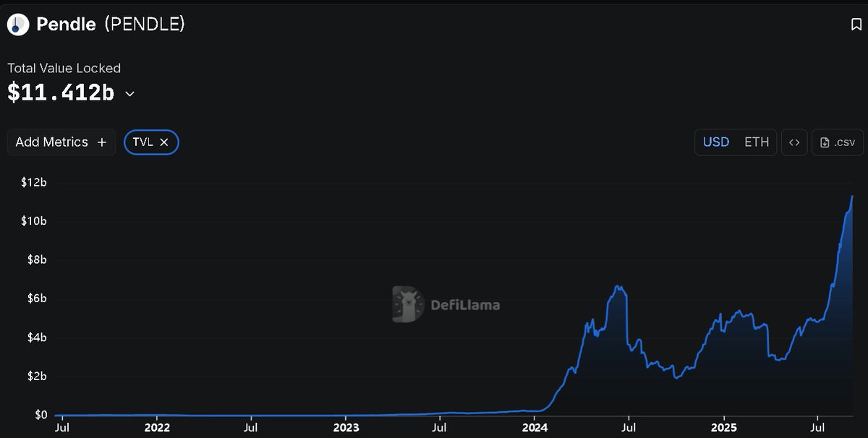Screen dimensions: 868x438
Task: Click the $8b y-axis label
Action: pyautogui.click(x=36, y=259)
